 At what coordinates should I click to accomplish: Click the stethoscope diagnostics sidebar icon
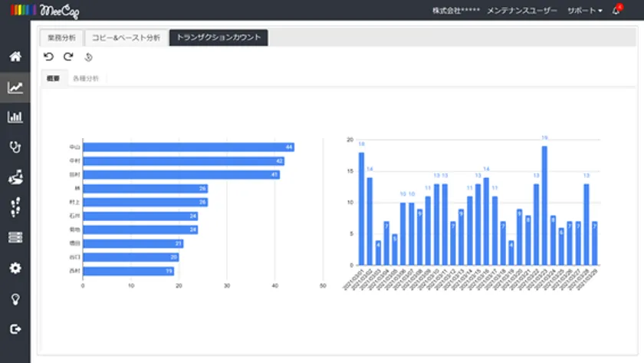tap(15, 147)
